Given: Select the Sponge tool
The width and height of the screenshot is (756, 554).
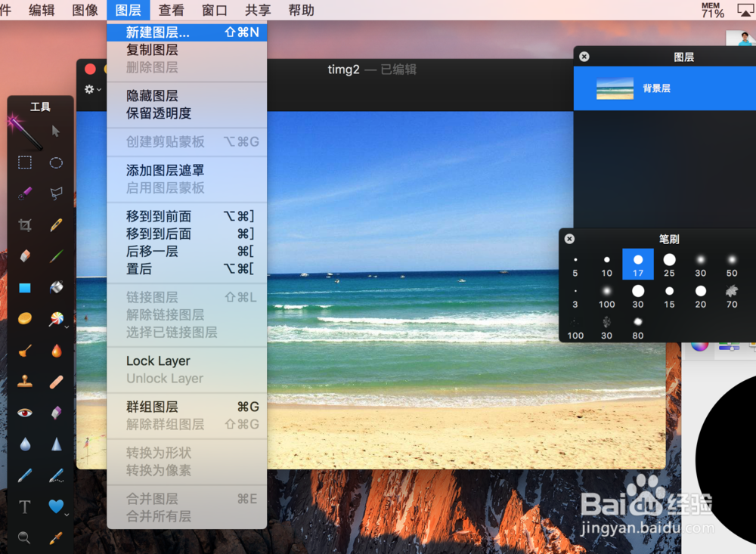Looking at the screenshot, I should pos(56,412).
